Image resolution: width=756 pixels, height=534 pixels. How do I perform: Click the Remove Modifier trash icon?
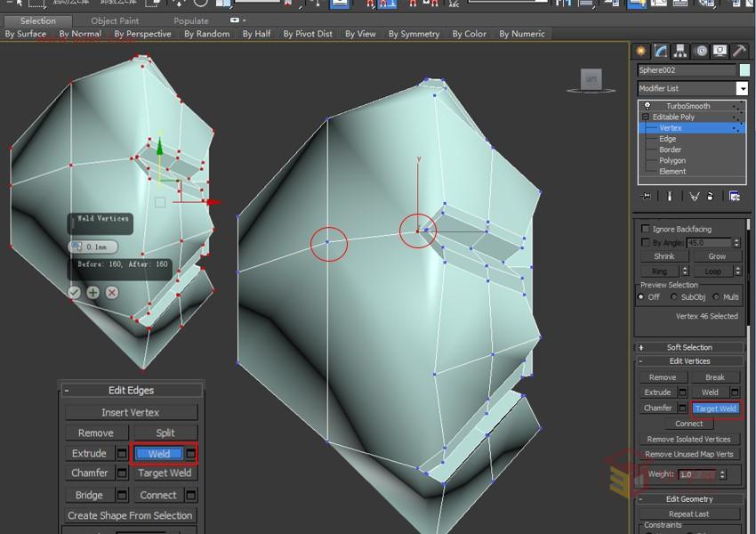click(711, 196)
